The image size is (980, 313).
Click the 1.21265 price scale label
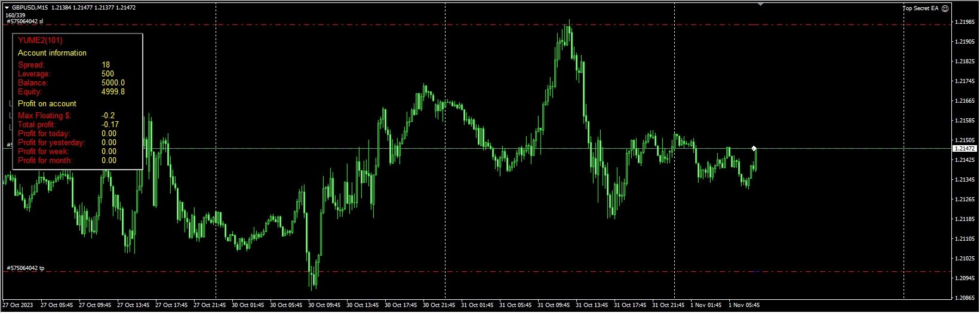click(x=965, y=200)
